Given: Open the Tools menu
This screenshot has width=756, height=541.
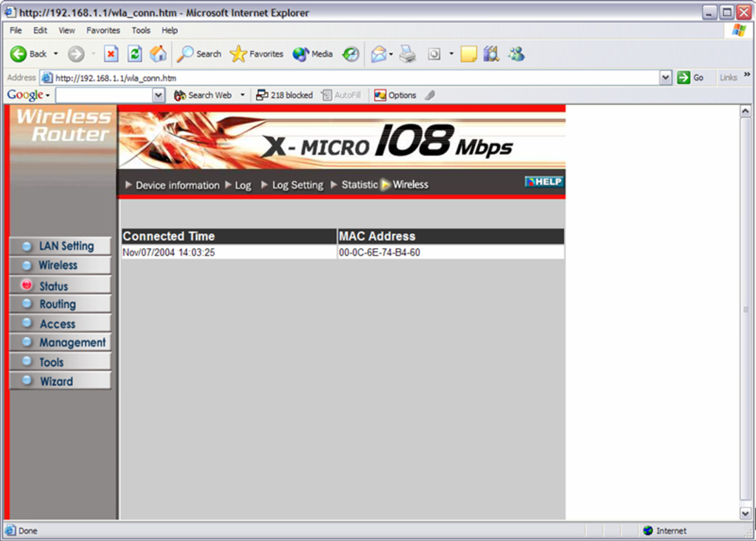Looking at the screenshot, I should pos(141,30).
